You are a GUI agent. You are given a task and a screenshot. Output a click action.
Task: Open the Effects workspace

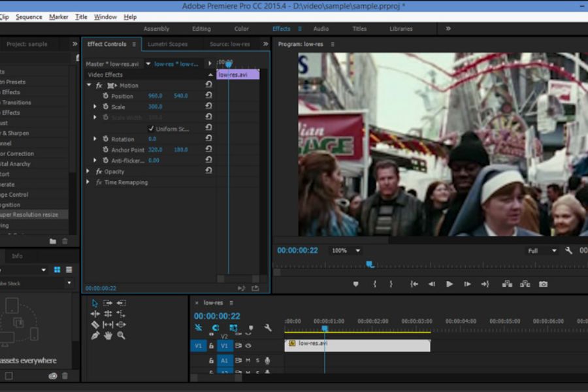(281, 29)
